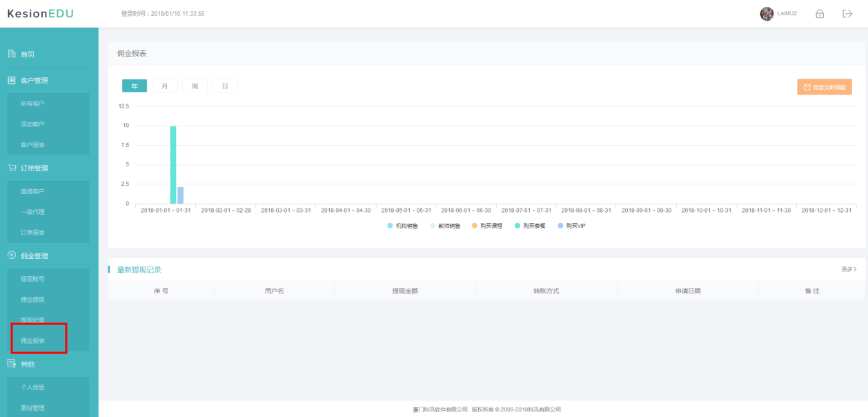Image resolution: width=868 pixels, height=417 pixels.
Task: Click the teal 购买套餐 bar
Action: tap(173, 165)
